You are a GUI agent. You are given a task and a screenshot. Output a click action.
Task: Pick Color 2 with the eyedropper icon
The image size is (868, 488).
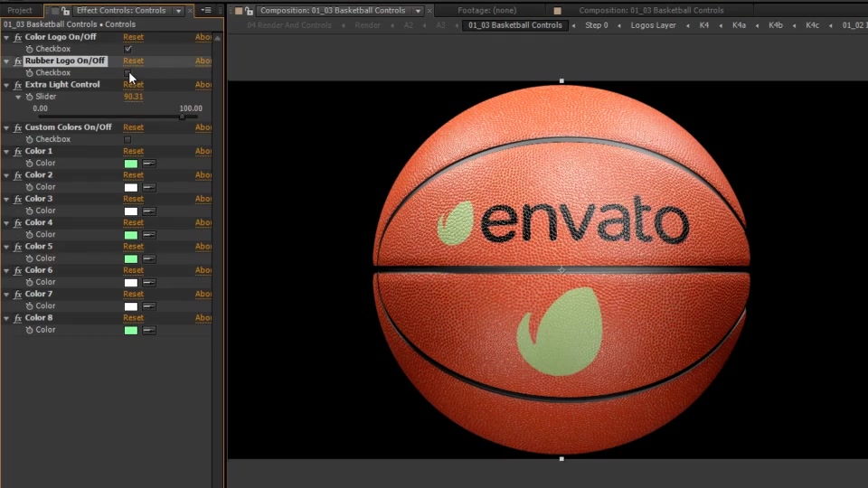pos(149,187)
